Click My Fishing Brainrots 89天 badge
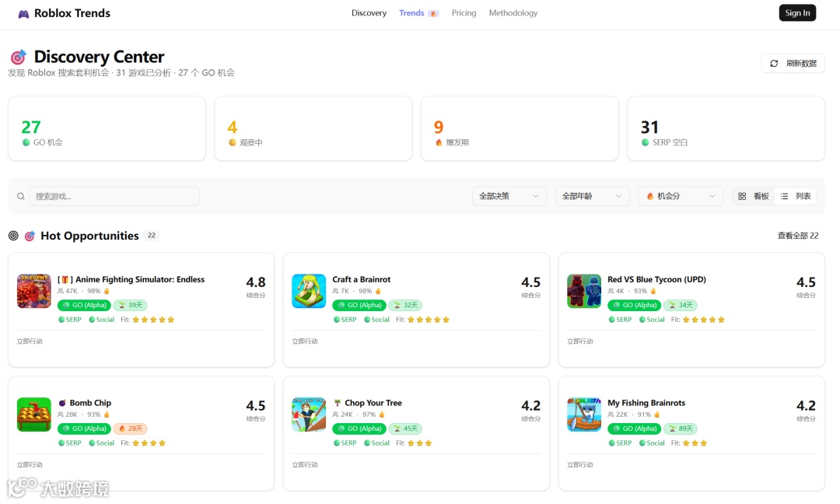This screenshot has width=840, height=504. tap(681, 429)
